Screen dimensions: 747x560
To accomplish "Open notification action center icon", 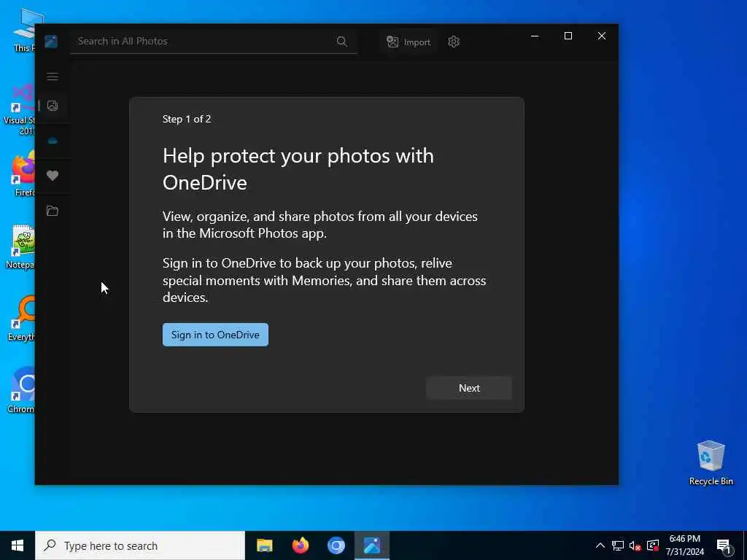I will [x=724, y=546].
